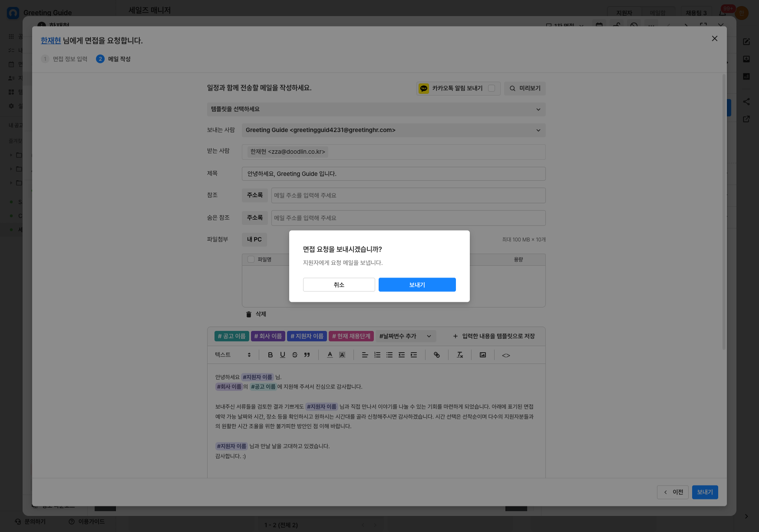The image size is (759, 532).
Task: Select step 2 메일 작성
Action: [113, 59]
